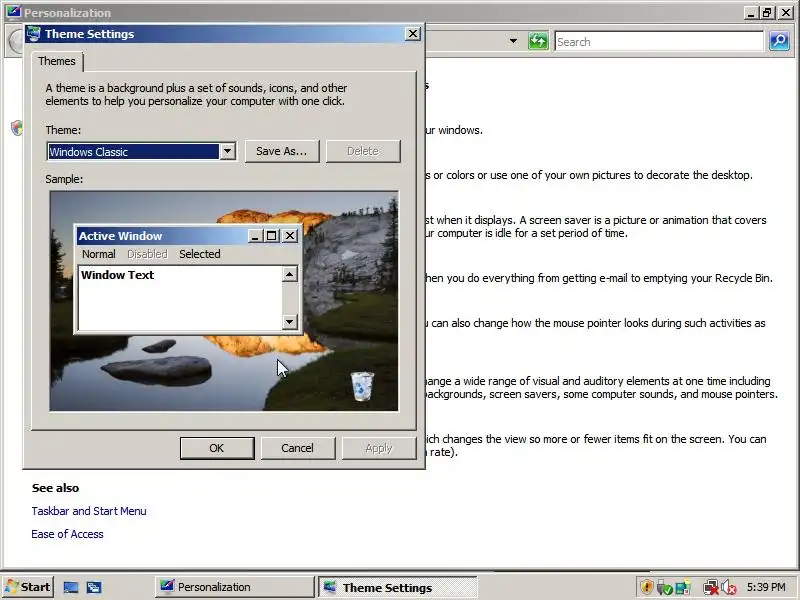Click 'Normal' in the sample window menu
Viewport: 800px width, 600px height.
point(98,254)
